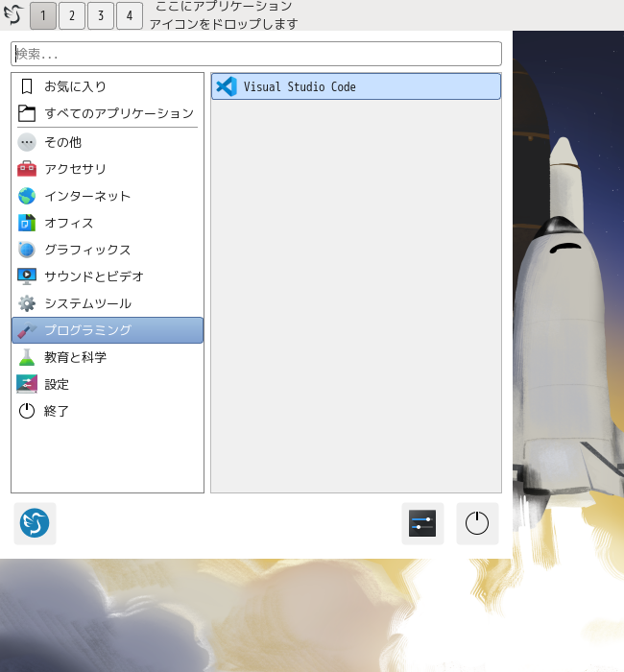Click the blue sphere グラフィックス icon
The width and height of the screenshot is (624, 672).
[27, 250]
